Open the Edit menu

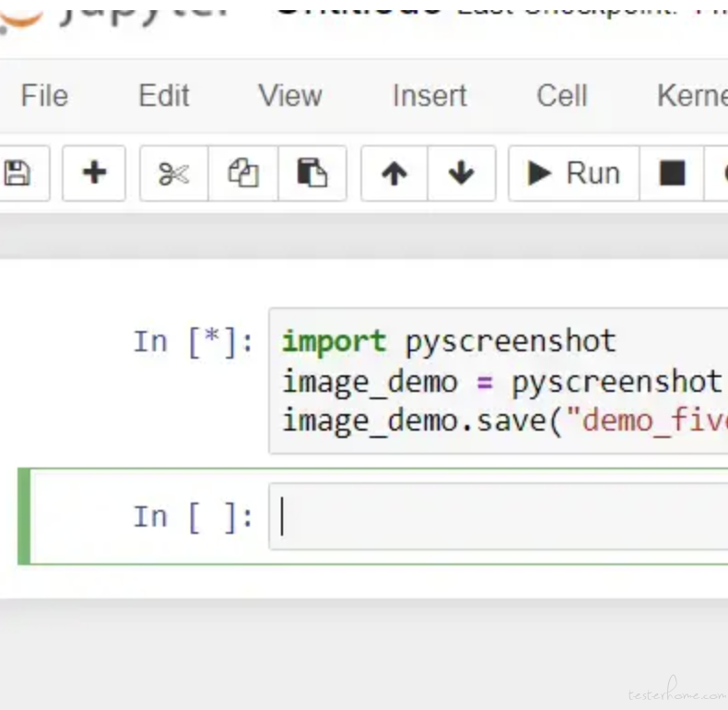pyautogui.click(x=164, y=96)
